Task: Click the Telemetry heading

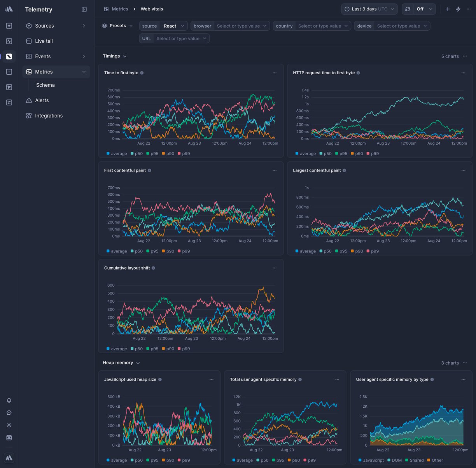Action: [x=38, y=9]
